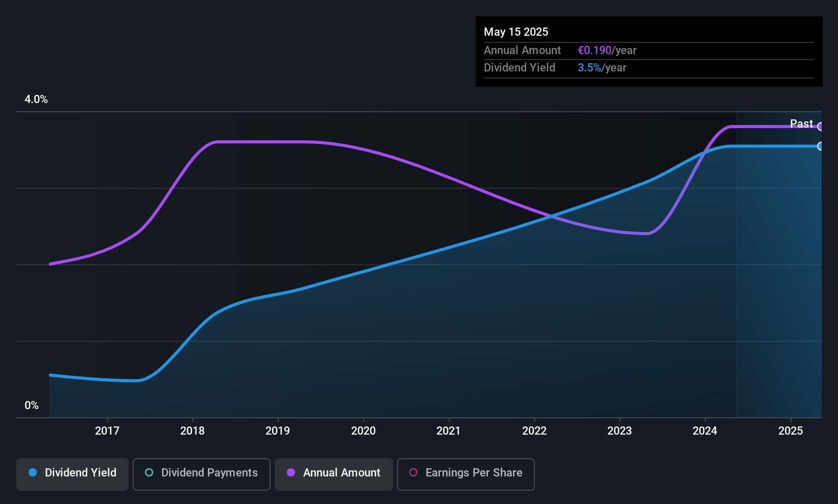Click the pink Earnings Per Share circle
Image resolution: width=838 pixels, height=504 pixels.
[x=413, y=473]
